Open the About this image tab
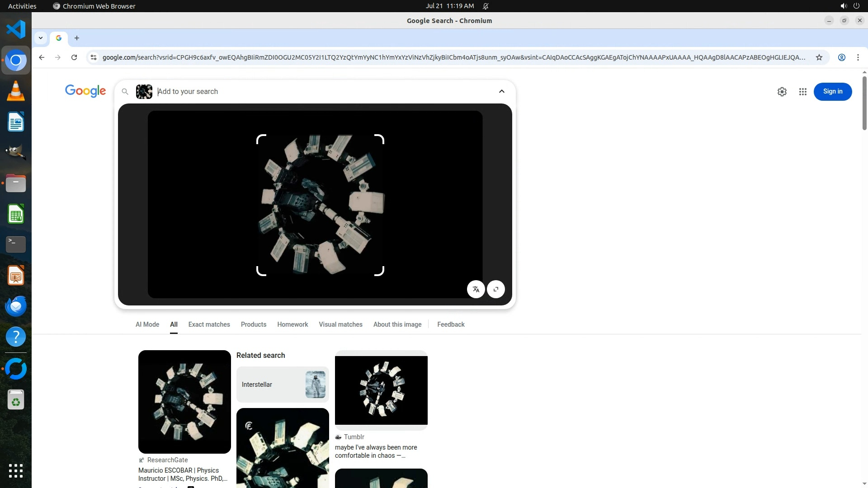This screenshot has width=868, height=488. pos(397,324)
